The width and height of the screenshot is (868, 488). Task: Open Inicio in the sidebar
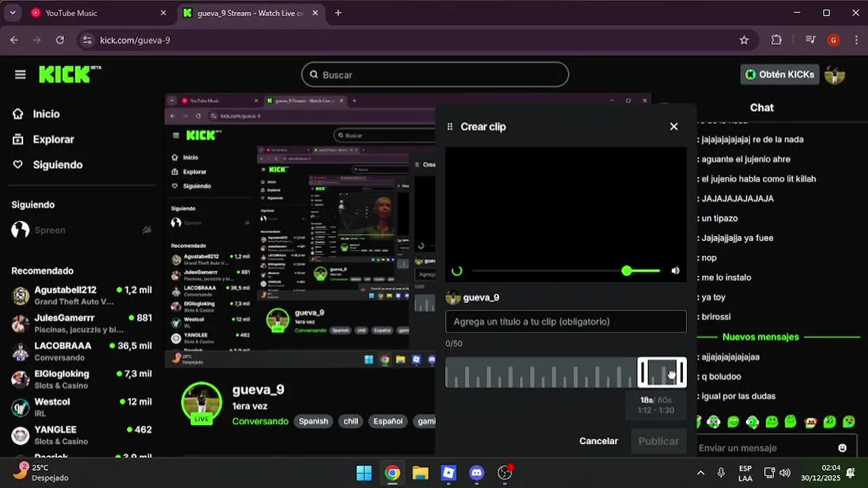tap(37, 114)
